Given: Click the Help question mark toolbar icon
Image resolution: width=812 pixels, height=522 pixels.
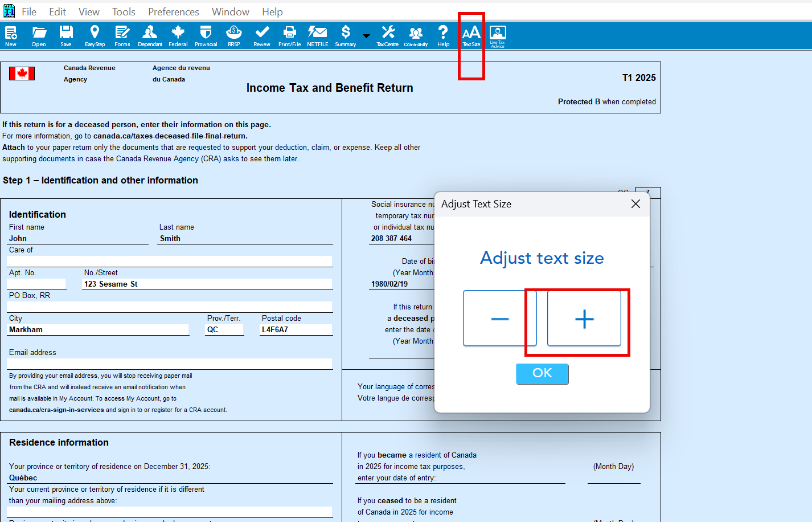Looking at the screenshot, I should click(x=443, y=36).
